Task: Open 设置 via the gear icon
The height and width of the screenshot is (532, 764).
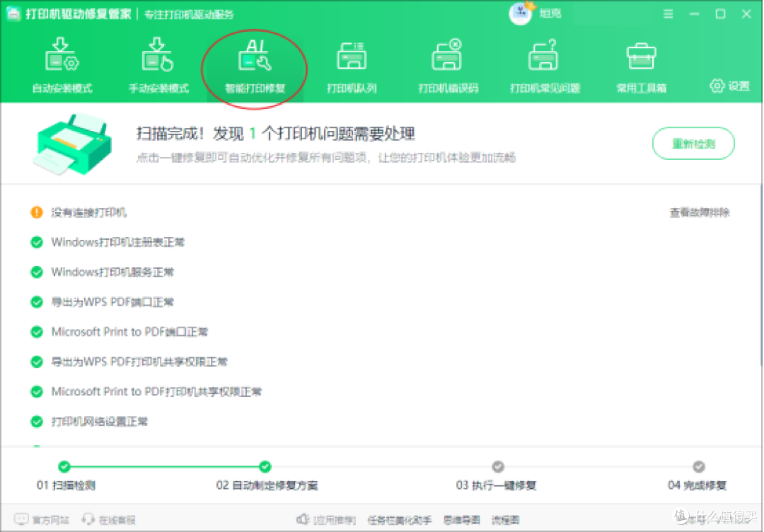Action: [729, 86]
